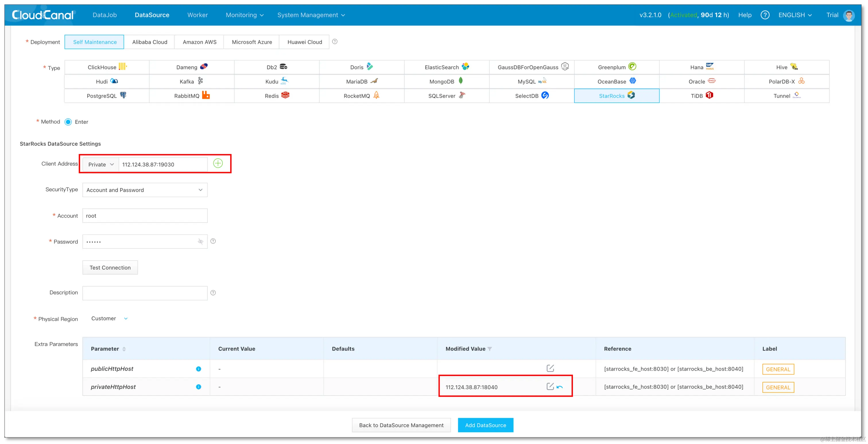Click Back to DataSource Management
Image resolution: width=868 pixels, height=444 pixels.
pyautogui.click(x=401, y=425)
